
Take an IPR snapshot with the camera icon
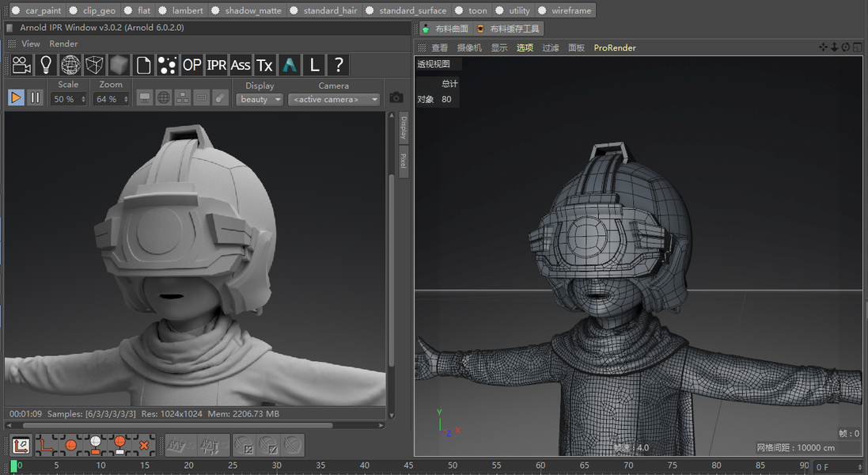(396, 98)
